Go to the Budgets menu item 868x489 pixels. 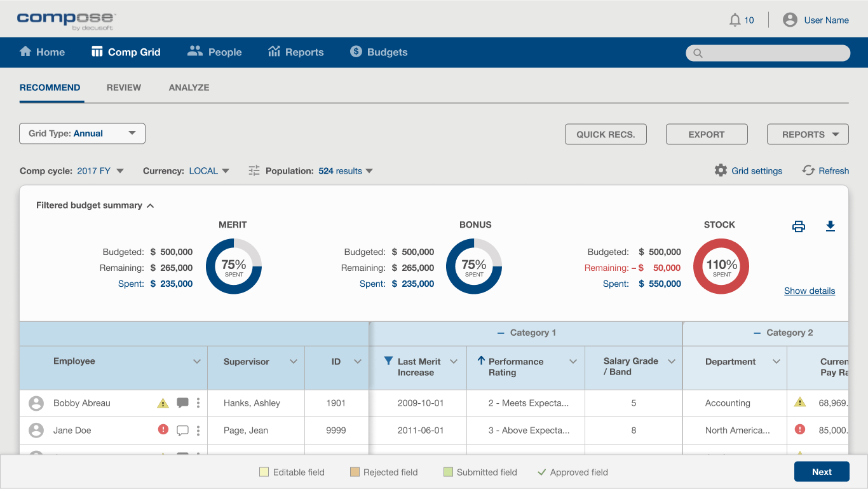click(379, 52)
